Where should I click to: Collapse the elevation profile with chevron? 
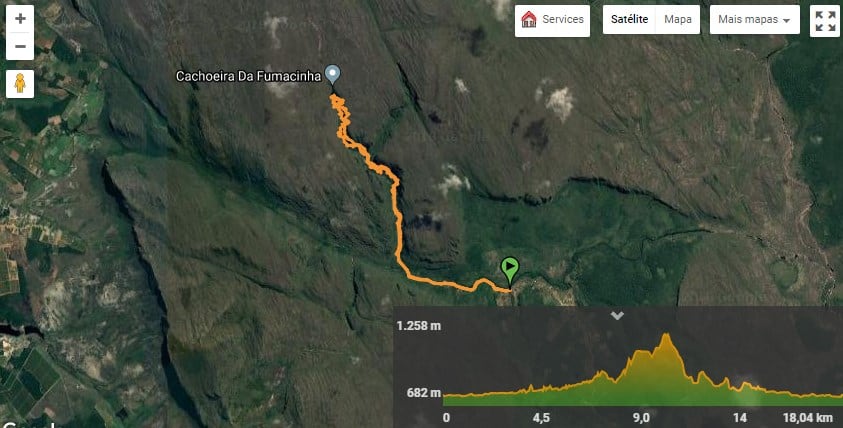(x=617, y=316)
